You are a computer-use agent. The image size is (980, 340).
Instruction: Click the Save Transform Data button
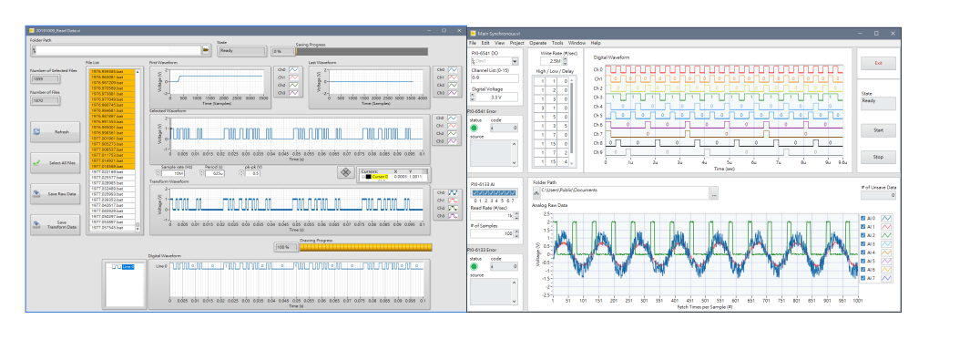click(55, 225)
